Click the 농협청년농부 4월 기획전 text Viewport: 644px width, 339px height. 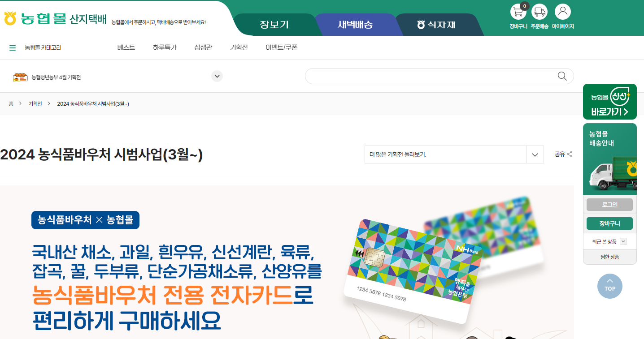tap(56, 77)
